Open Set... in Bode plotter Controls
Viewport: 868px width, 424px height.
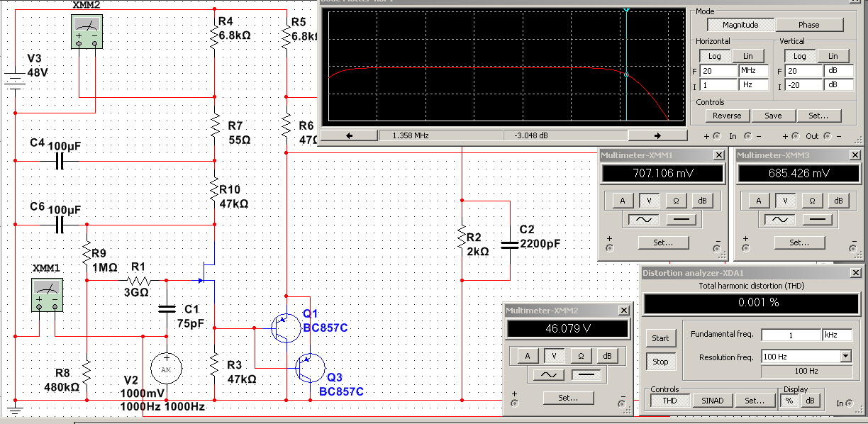coord(819,116)
